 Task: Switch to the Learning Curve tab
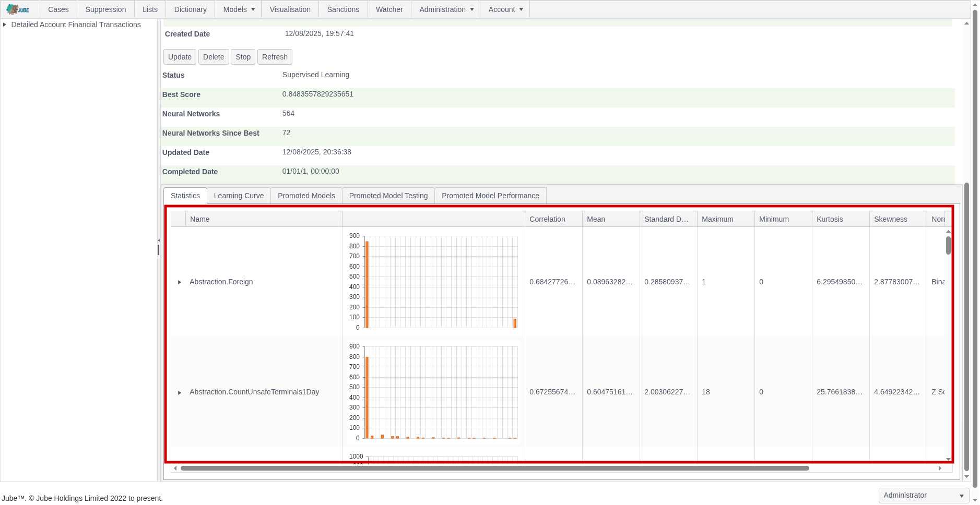pos(239,196)
